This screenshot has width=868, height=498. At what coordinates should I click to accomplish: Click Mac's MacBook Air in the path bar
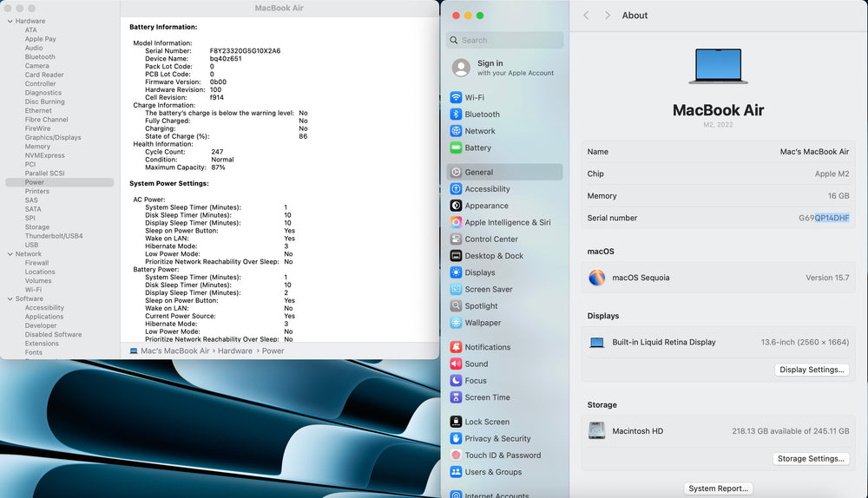(175, 351)
